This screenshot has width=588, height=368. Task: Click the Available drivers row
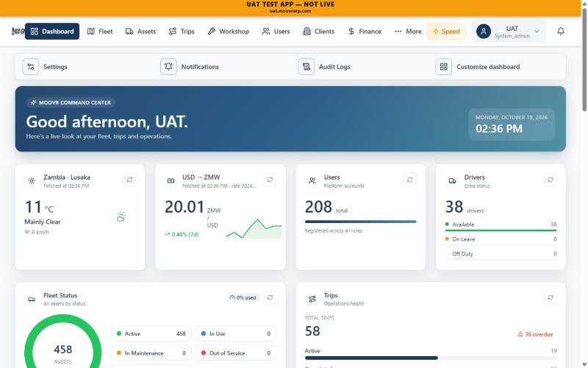coord(501,224)
